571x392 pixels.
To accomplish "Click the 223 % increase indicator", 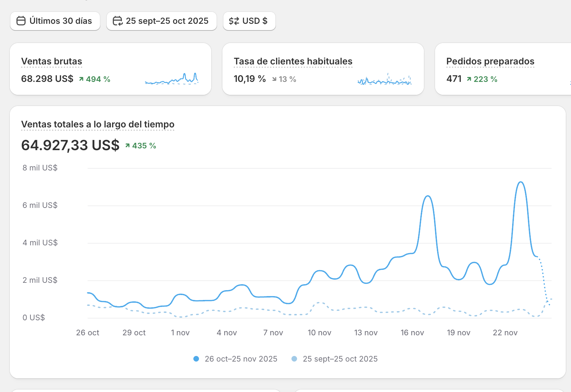I will point(482,79).
